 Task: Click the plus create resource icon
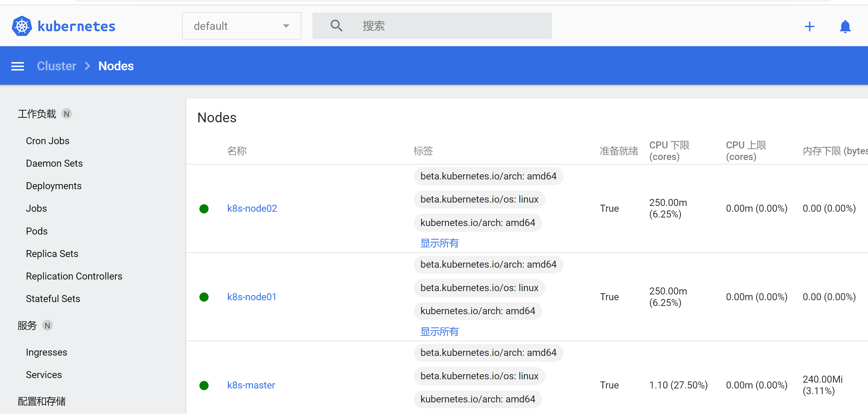click(x=809, y=26)
